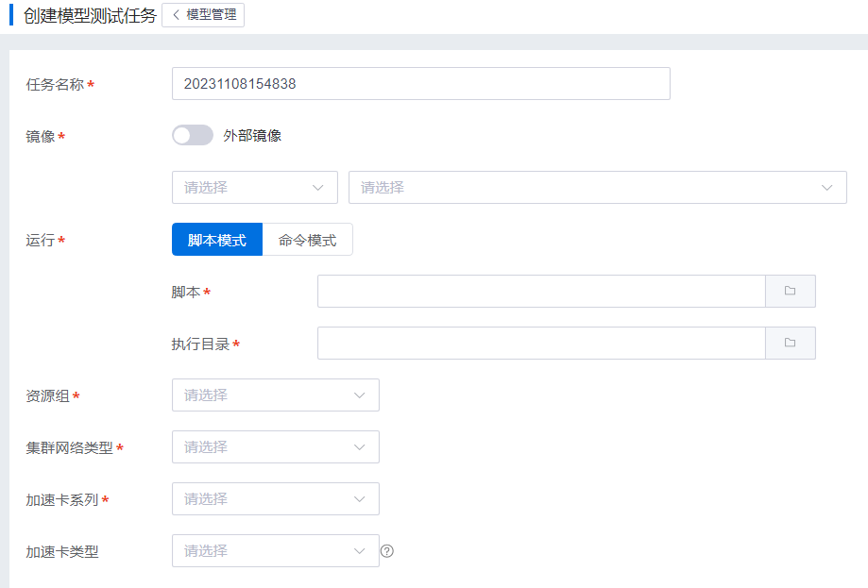Click the 外部镜像 label text
Viewport: 868px width, 588px height.
click(252, 136)
